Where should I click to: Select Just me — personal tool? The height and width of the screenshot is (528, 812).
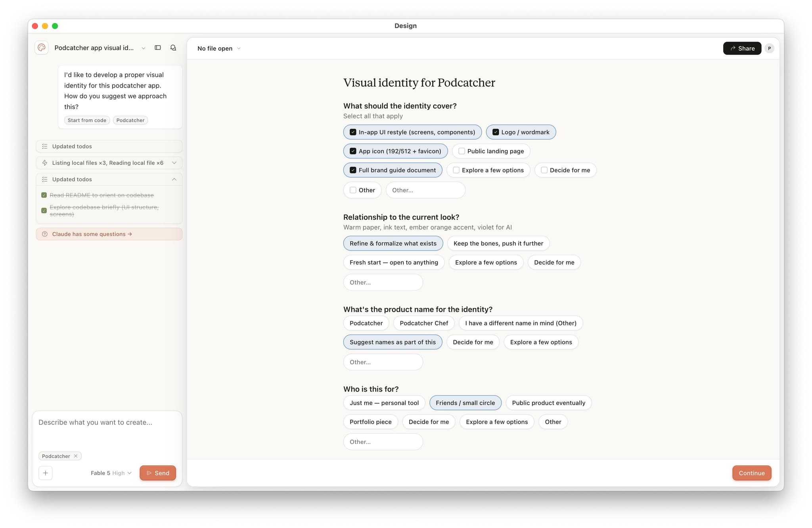[384, 403]
